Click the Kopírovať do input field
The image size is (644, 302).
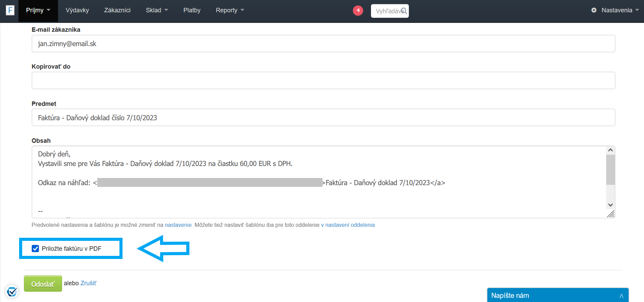click(x=323, y=81)
